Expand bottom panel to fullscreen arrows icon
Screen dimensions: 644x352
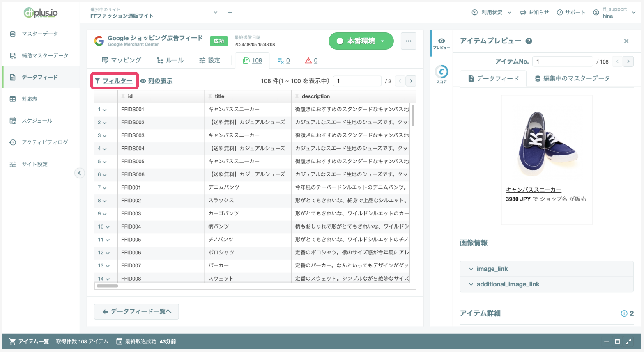(x=628, y=341)
